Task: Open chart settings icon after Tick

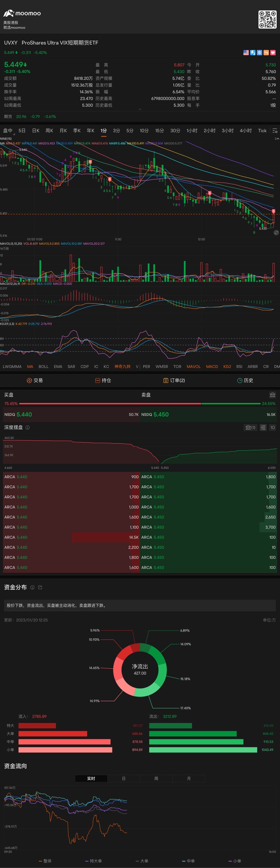Action: point(275,130)
